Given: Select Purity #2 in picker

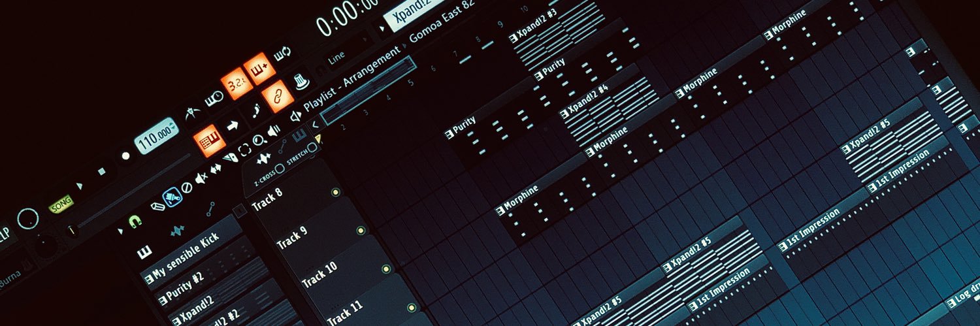Looking at the screenshot, I should 206,273.
